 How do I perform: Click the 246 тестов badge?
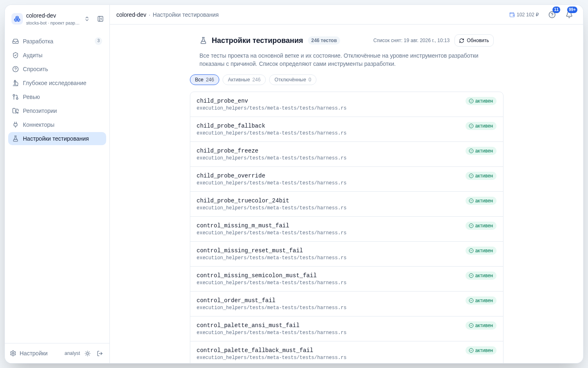[324, 40]
